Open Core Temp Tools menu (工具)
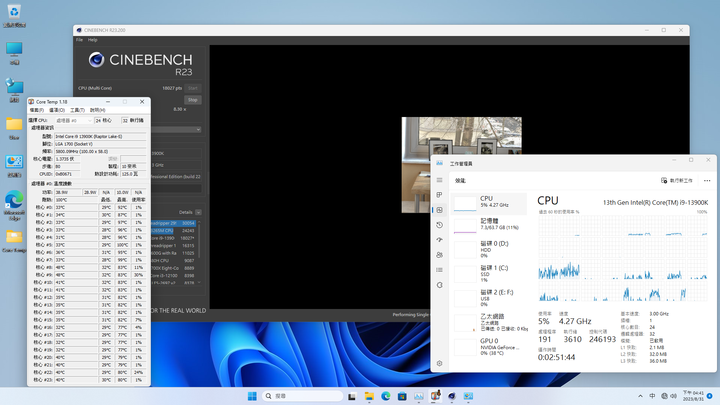The width and height of the screenshot is (720, 405). (x=77, y=110)
